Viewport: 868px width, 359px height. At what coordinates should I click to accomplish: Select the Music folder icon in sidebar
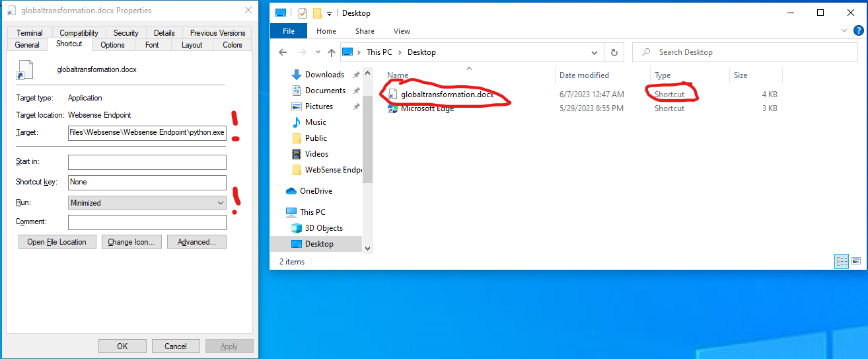pos(297,122)
